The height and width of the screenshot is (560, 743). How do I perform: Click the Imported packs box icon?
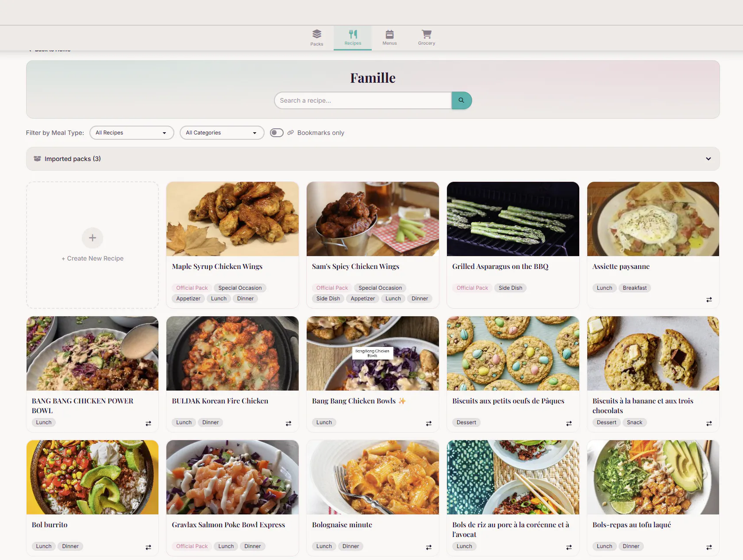coord(37,159)
